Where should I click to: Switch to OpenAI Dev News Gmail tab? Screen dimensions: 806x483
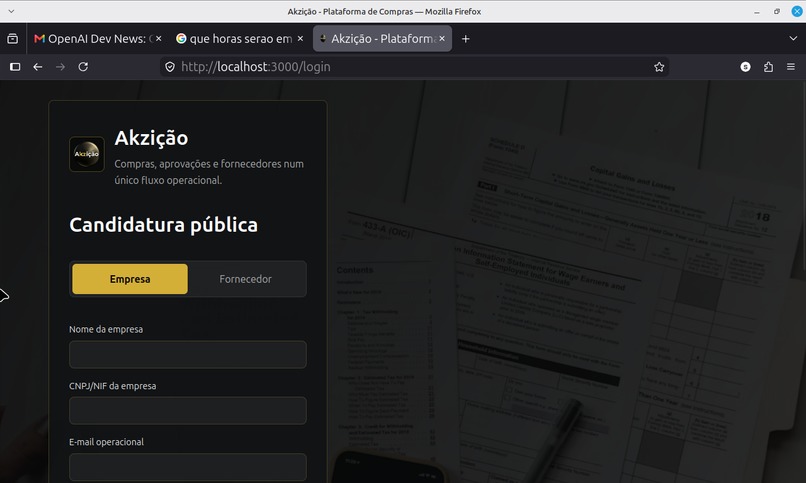tap(98, 39)
